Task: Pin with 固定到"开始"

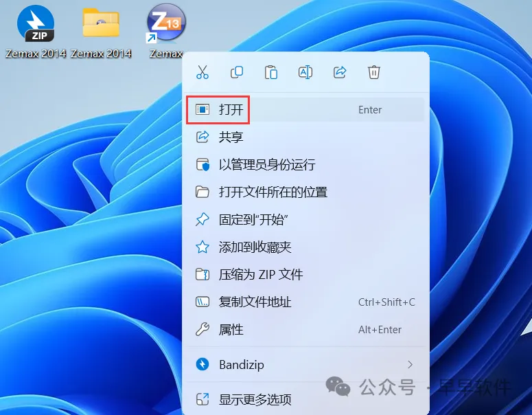Action: pos(305,220)
